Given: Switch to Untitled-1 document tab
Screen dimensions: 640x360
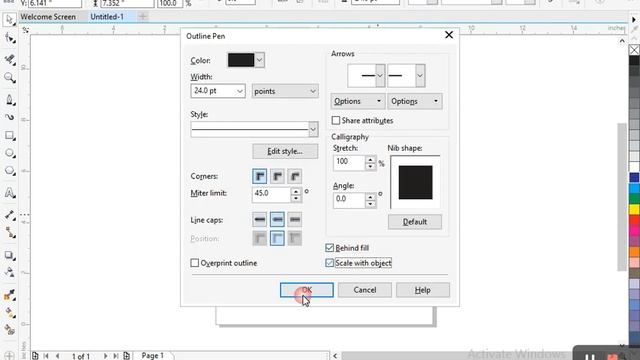Looking at the screenshot, I should 107,17.
